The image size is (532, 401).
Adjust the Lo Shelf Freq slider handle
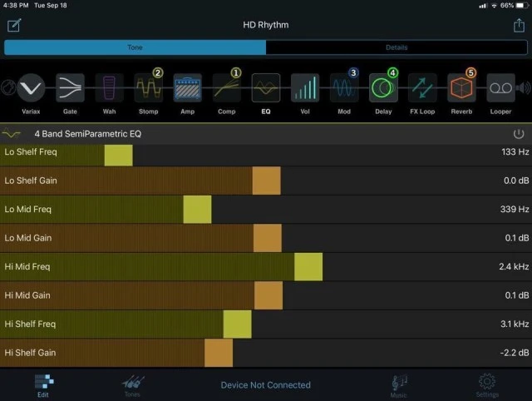coord(118,156)
